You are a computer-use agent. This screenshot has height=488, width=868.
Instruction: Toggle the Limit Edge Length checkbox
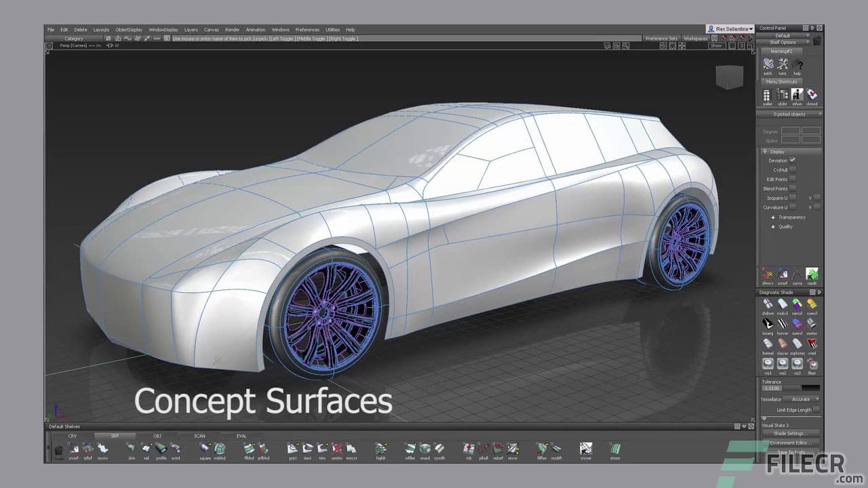tap(816, 409)
